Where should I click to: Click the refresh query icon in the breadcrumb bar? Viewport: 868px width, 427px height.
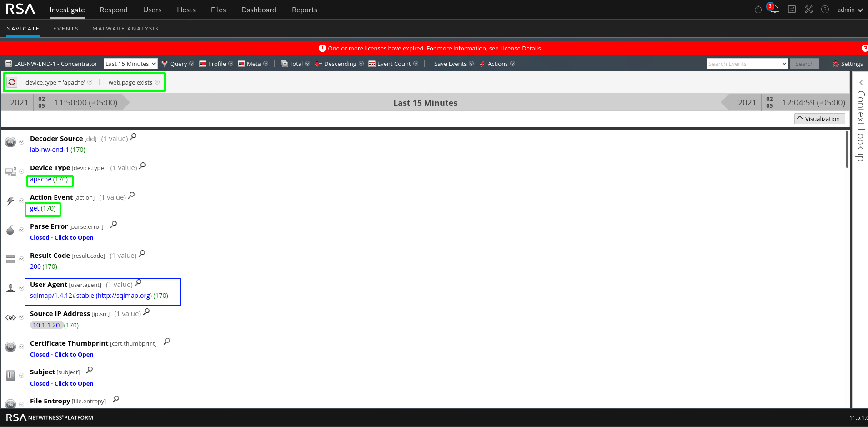coord(11,82)
